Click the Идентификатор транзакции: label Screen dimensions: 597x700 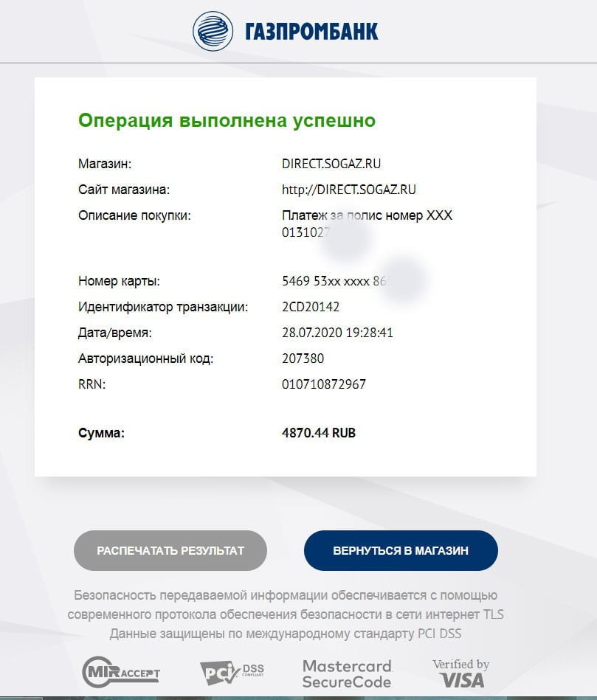(163, 307)
